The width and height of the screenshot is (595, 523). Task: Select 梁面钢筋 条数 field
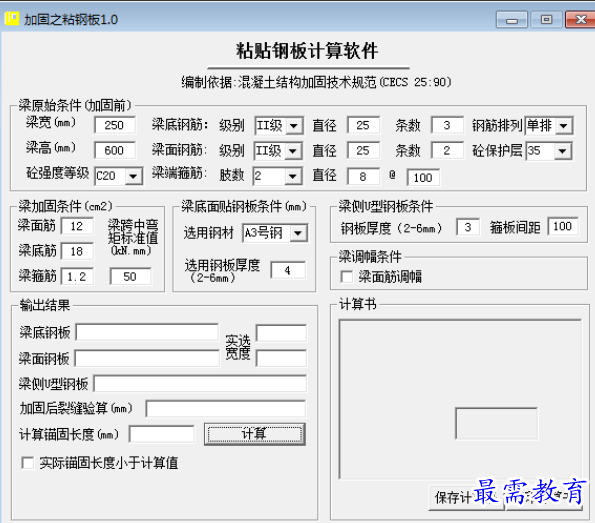tap(447, 150)
